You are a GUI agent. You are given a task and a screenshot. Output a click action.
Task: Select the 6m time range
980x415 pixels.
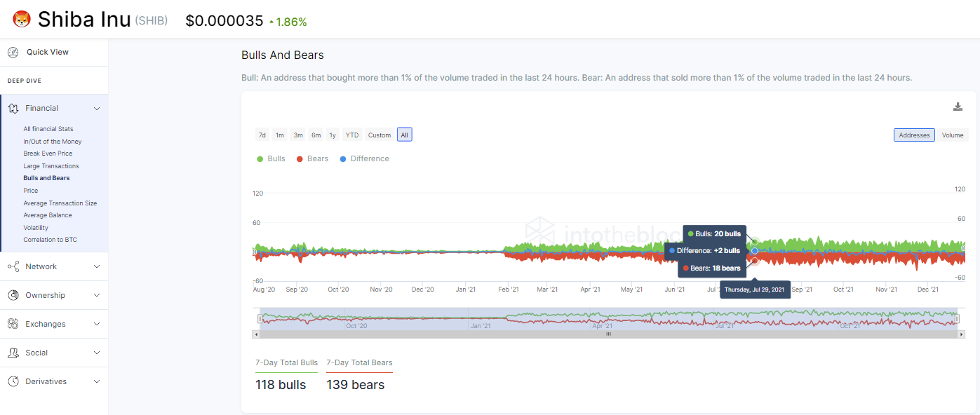click(316, 135)
